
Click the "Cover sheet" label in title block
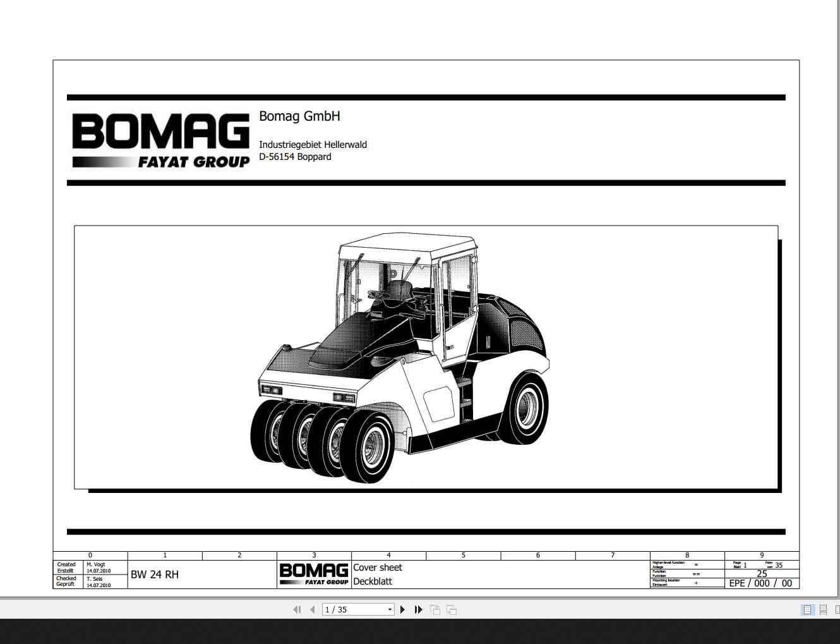tap(377, 568)
